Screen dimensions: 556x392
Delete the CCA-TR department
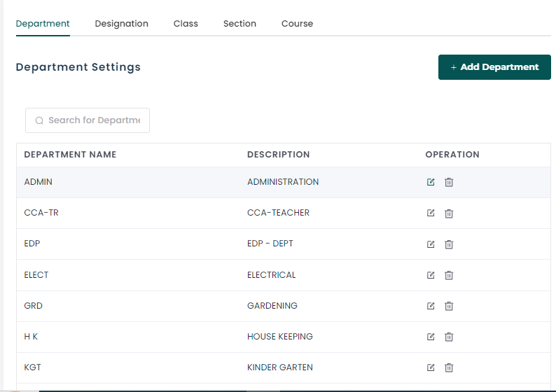tap(449, 213)
